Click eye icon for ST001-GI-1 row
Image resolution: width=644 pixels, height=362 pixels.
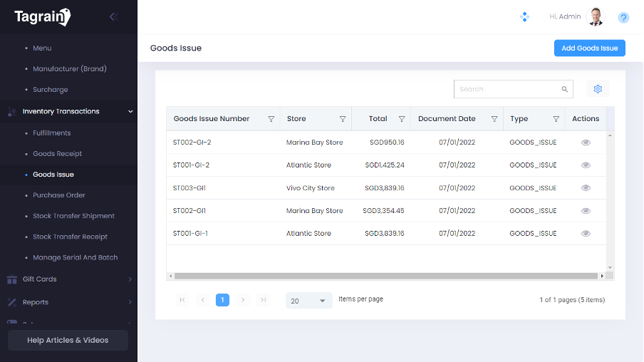coord(586,234)
